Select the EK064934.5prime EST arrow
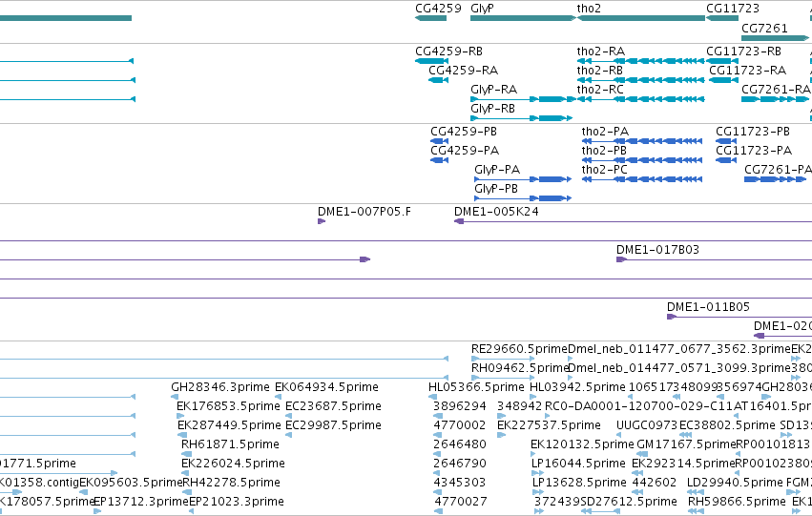Screen dimensions: 812x516 [278, 397]
